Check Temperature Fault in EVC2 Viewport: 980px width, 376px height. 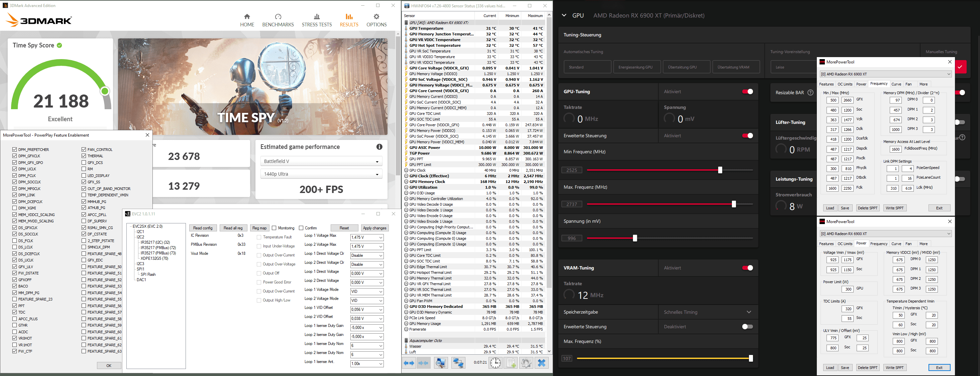point(259,237)
